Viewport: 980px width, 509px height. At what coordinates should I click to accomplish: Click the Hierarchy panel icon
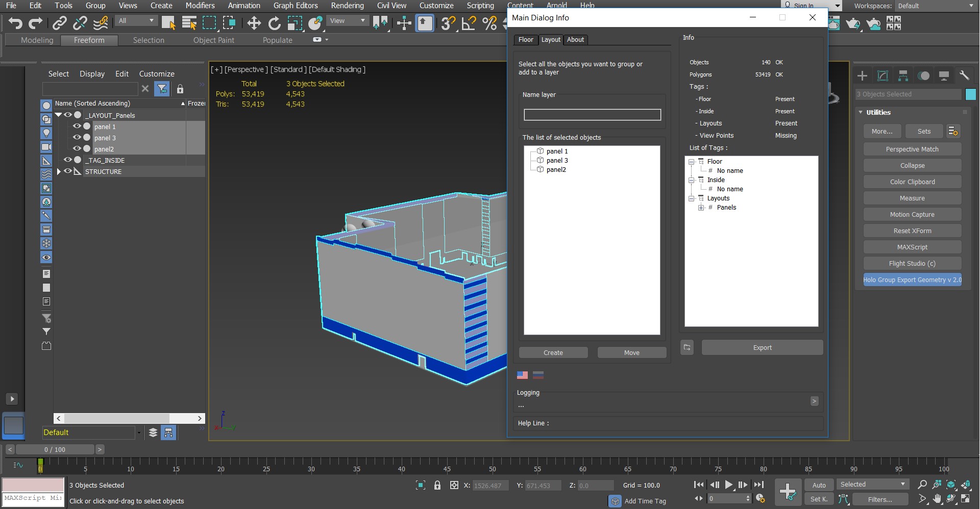(x=903, y=75)
